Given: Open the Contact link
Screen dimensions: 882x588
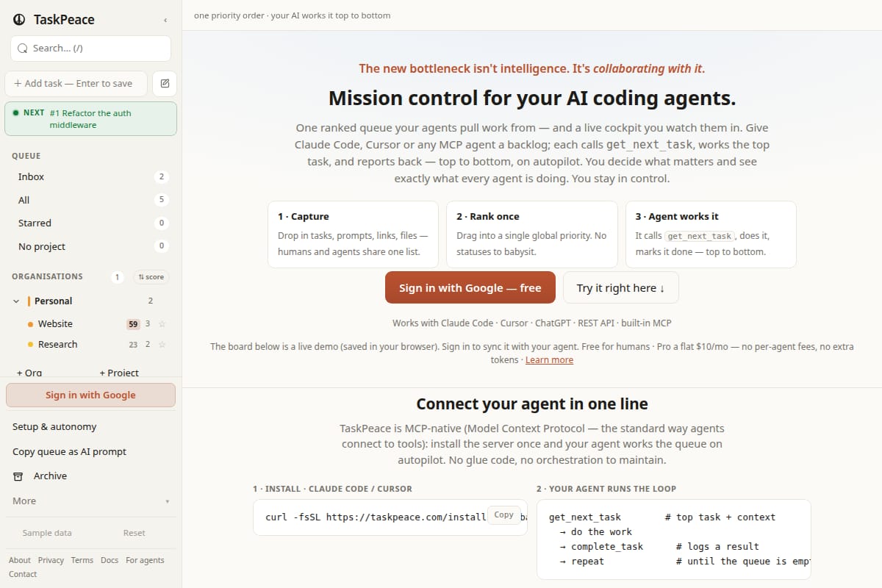Looking at the screenshot, I should [x=23, y=574].
